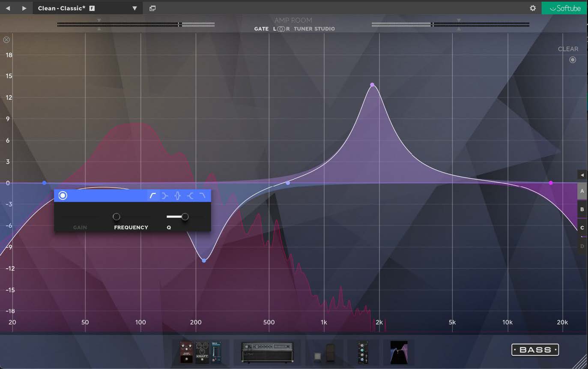588x369 pixels.
Task: Select snapshot tab B
Action: pyautogui.click(x=582, y=209)
